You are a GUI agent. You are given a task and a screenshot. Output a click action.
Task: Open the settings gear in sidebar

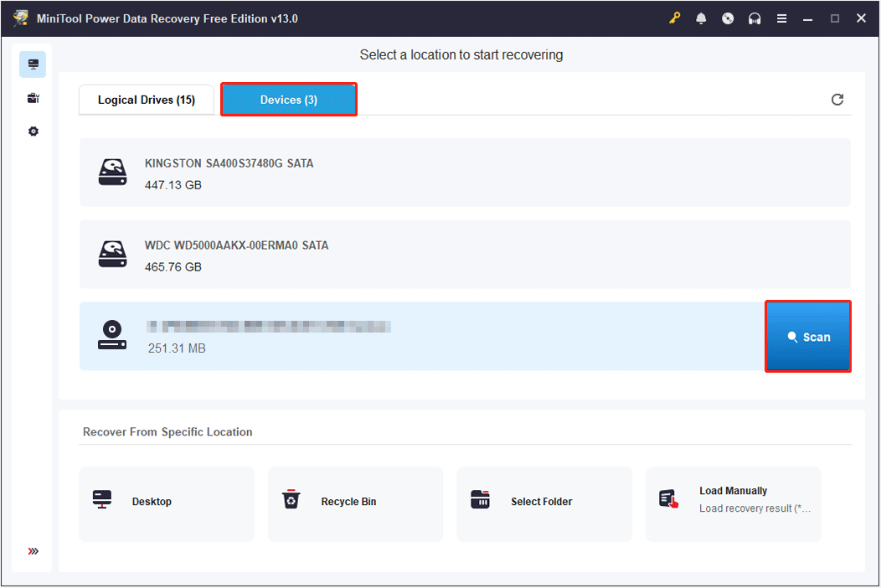[33, 132]
